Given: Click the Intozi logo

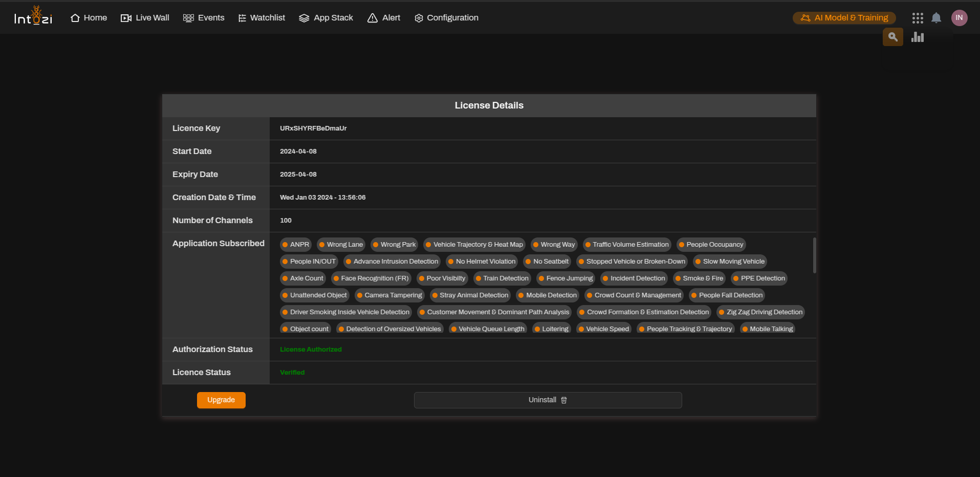Looking at the screenshot, I should (33, 17).
